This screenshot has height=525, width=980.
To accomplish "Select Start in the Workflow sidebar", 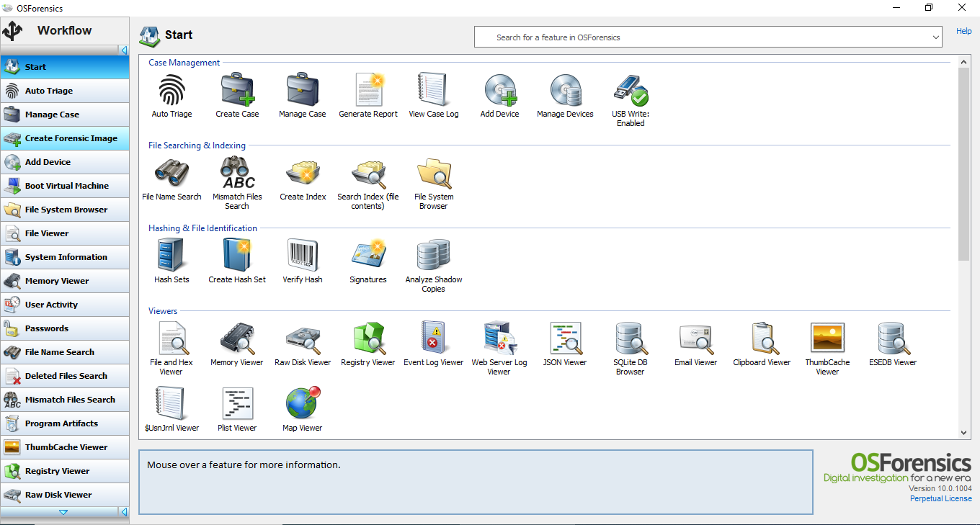I will click(x=65, y=67).
